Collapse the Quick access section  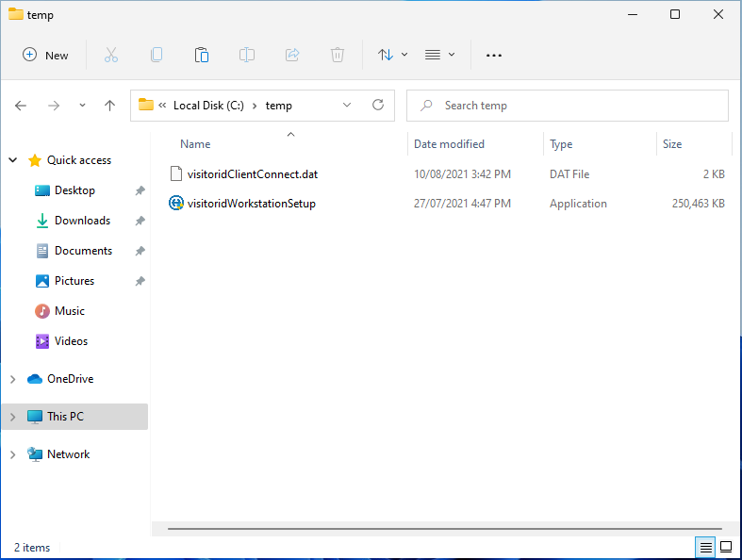(13, 160)
